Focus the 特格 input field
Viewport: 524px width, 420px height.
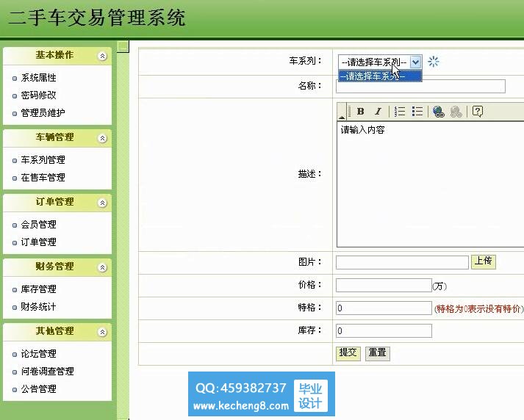[384, 308]
